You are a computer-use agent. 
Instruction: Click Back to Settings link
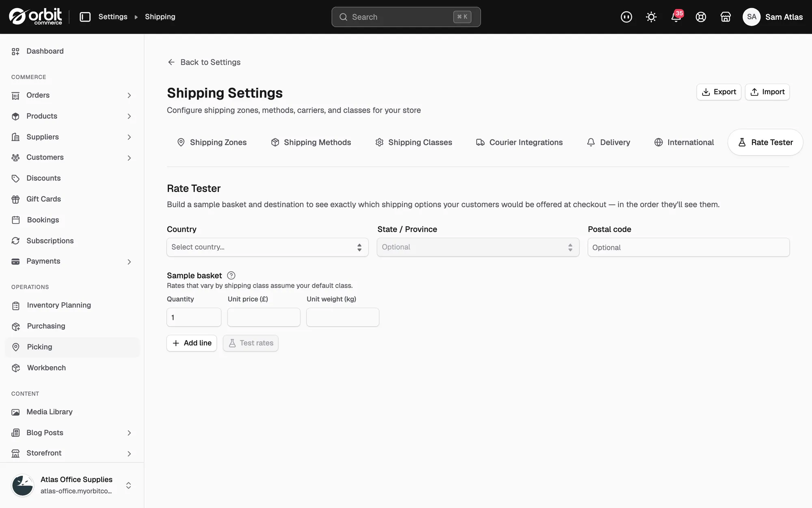pyautogui.click(x=204, y=62)
